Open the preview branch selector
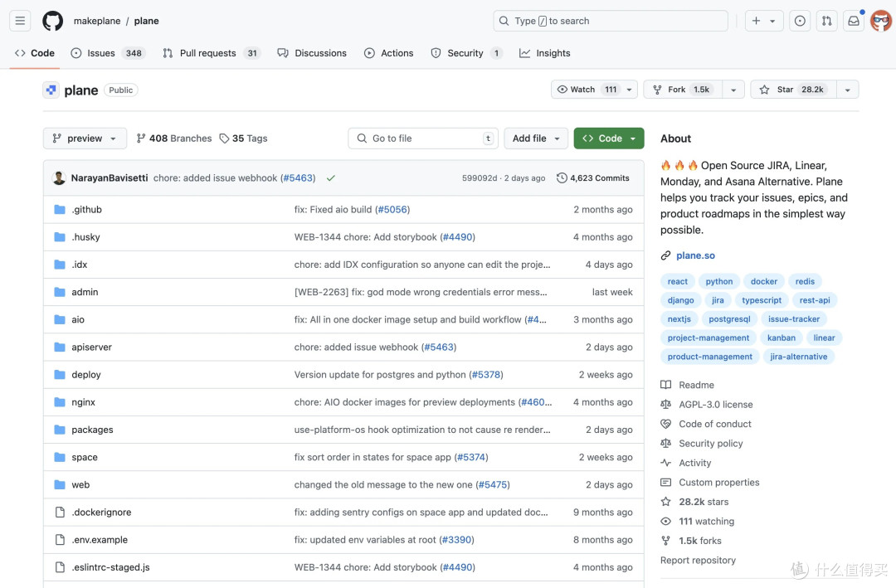The height and width of the screenshot is (588, 896). (85, 138)
